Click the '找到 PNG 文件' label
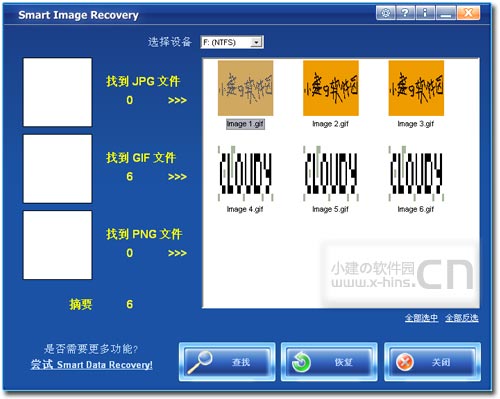Screen dimensions: 500x399 click(x=144, y=234)
